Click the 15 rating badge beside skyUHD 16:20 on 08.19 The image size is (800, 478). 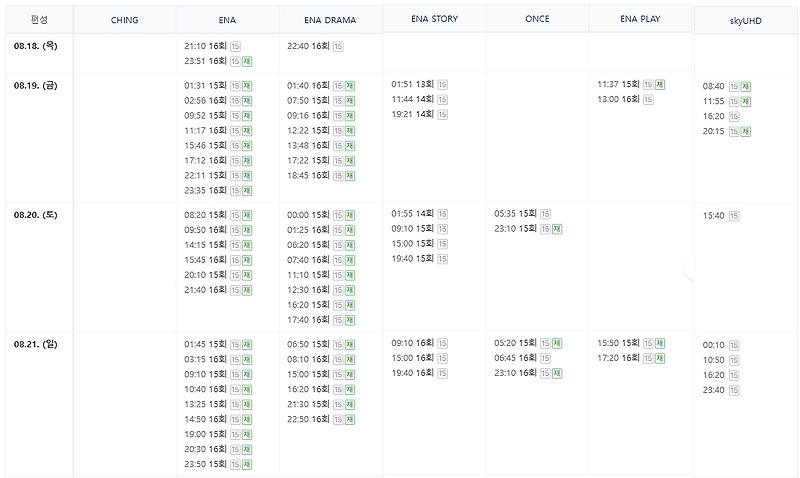coord(734,117)
